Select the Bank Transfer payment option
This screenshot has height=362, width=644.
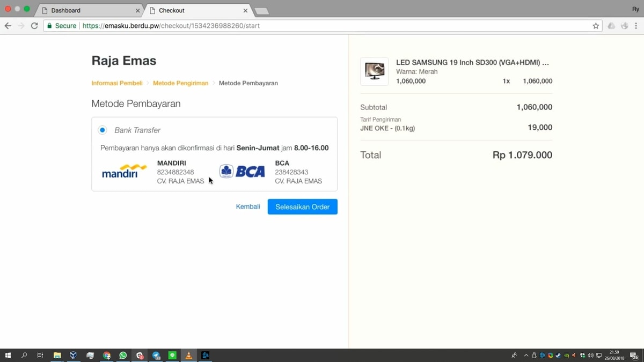[x=103, y=130]
